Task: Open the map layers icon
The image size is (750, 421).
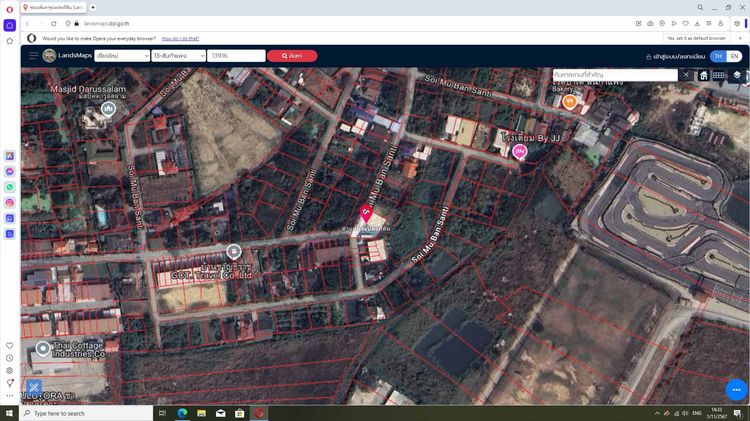Action: [x=737, y=75]
